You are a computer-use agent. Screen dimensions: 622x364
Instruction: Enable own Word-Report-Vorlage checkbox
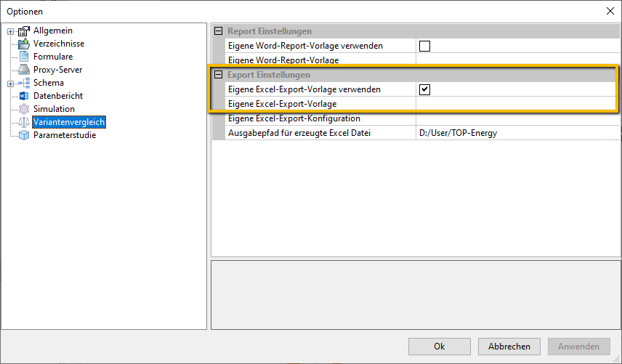[x=424, y=46]
